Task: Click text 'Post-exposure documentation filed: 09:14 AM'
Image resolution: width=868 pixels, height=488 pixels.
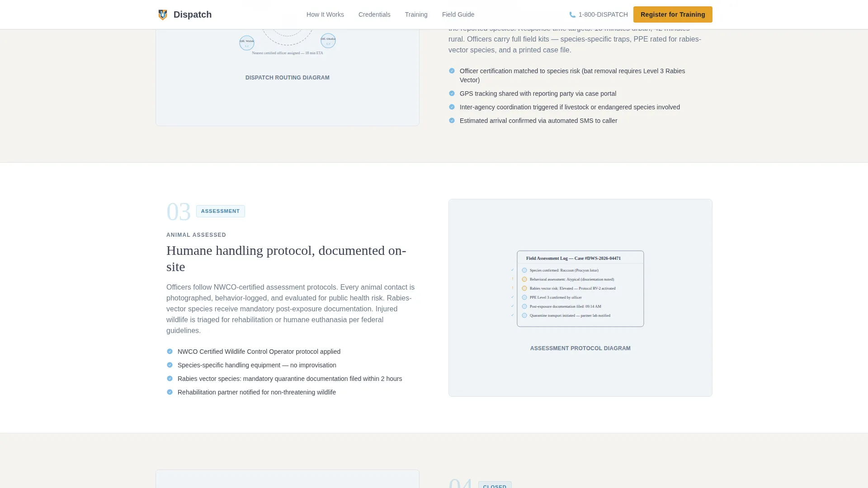Action: 566,306
